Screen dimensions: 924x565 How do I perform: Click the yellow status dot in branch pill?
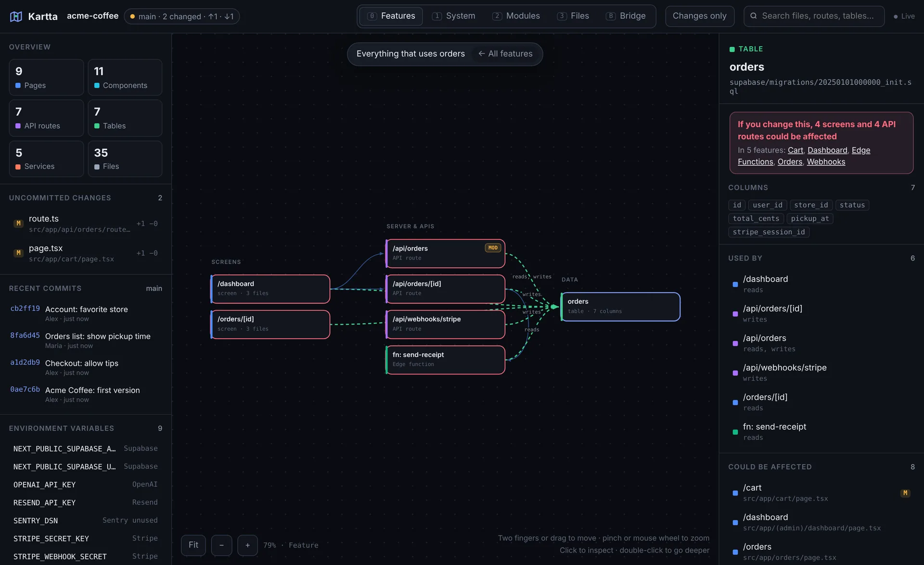[132, 16]
